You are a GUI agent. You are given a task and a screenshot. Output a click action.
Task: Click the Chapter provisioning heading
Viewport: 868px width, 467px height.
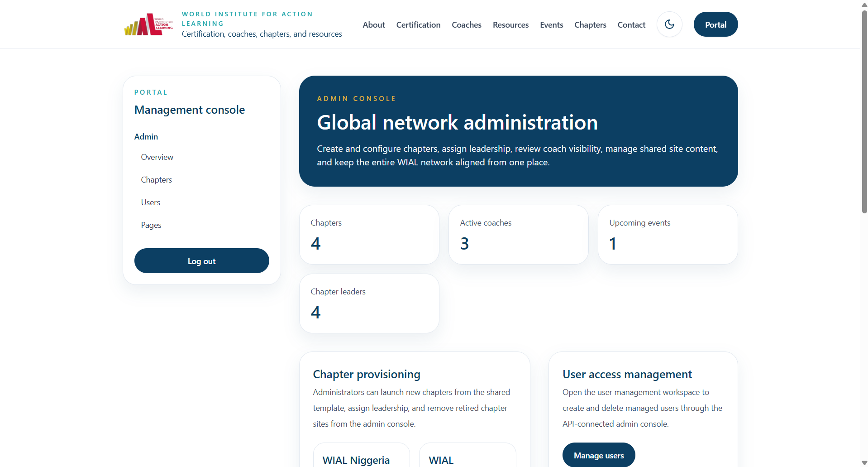[367, 375]
